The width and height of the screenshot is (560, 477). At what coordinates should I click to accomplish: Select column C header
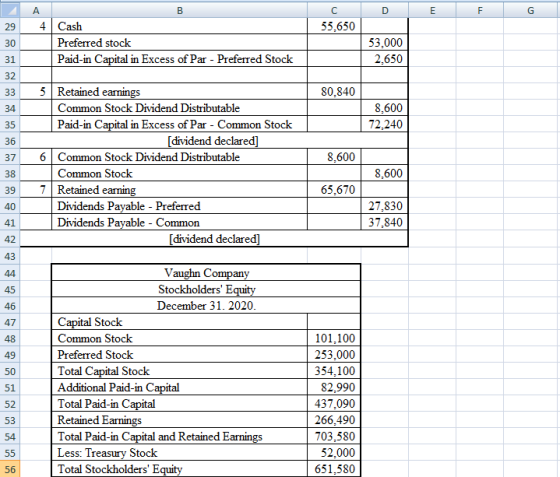point(334,11)
